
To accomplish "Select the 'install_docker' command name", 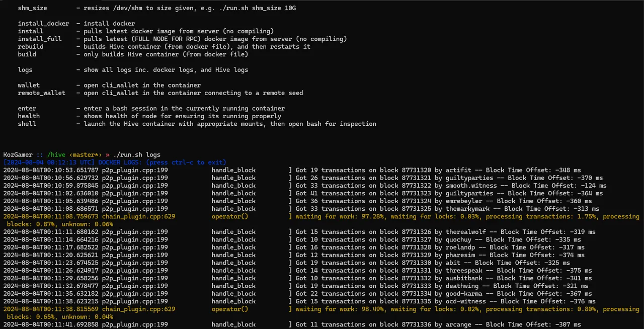I will tap(43, 24).
